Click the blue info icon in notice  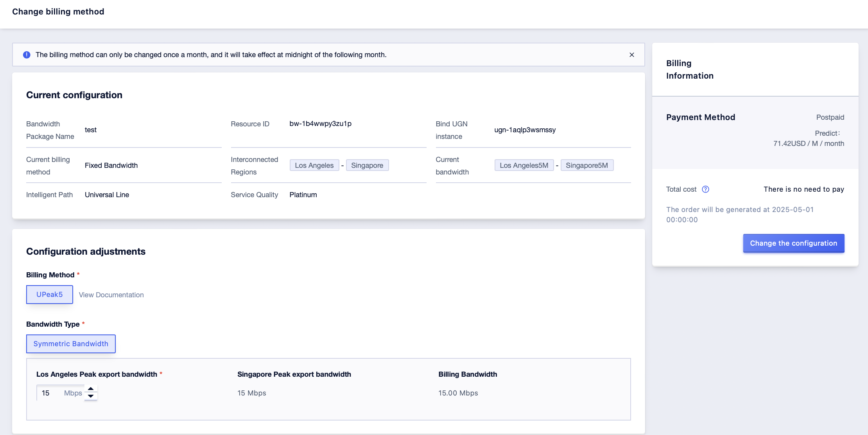pos(27,55)
